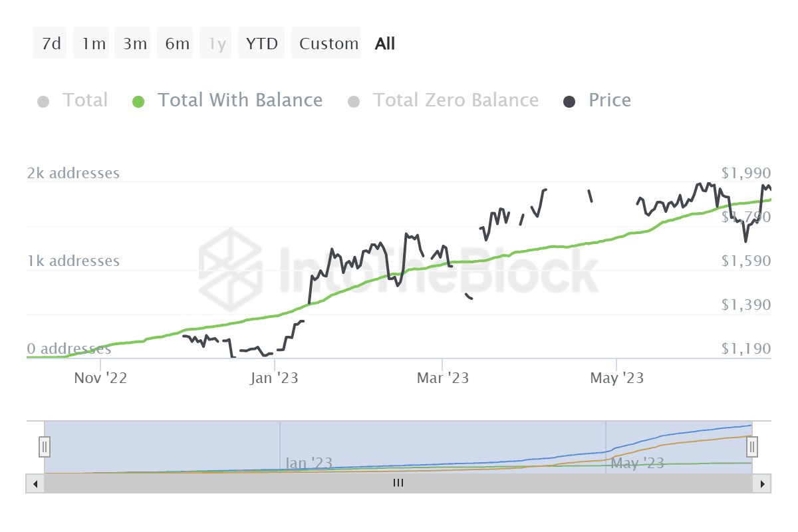Click the Price legend label
The image size is (798, 532).
(x=610, y=100)
